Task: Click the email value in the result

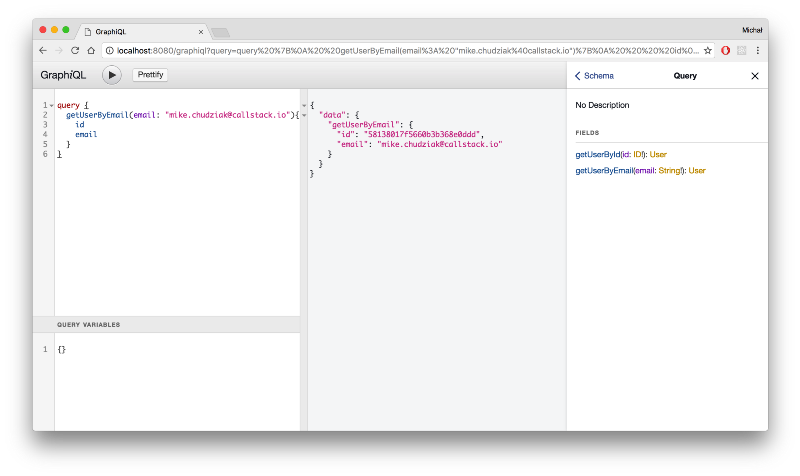Action: 440,144
